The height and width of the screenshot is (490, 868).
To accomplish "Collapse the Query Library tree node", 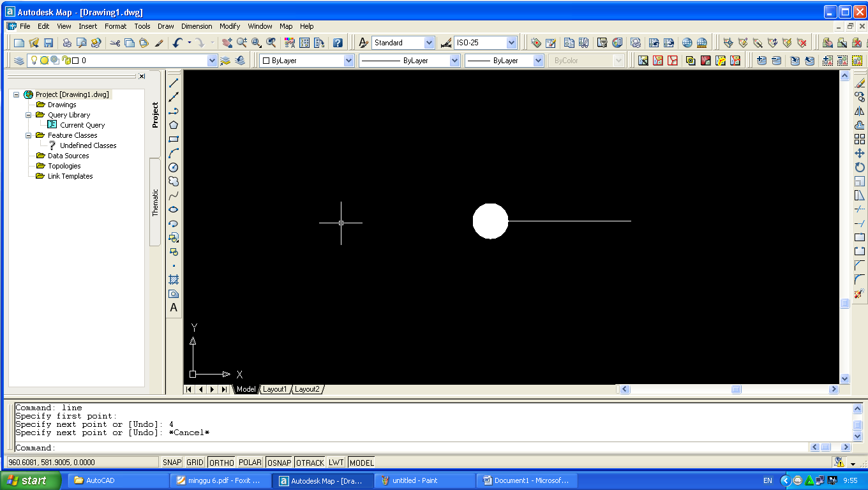I will click(x=29, y=115).
